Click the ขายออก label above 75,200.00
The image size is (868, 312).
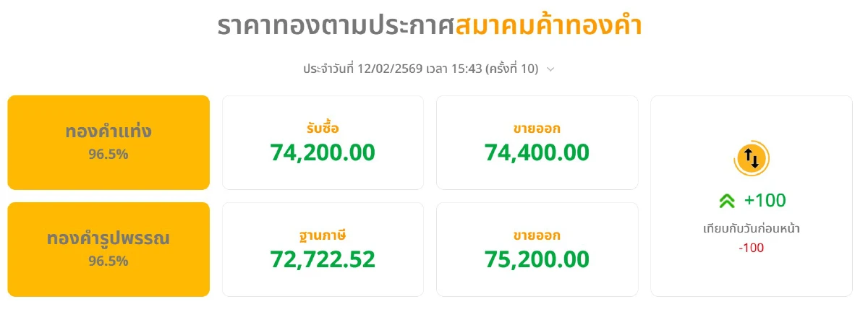(537, 235)
